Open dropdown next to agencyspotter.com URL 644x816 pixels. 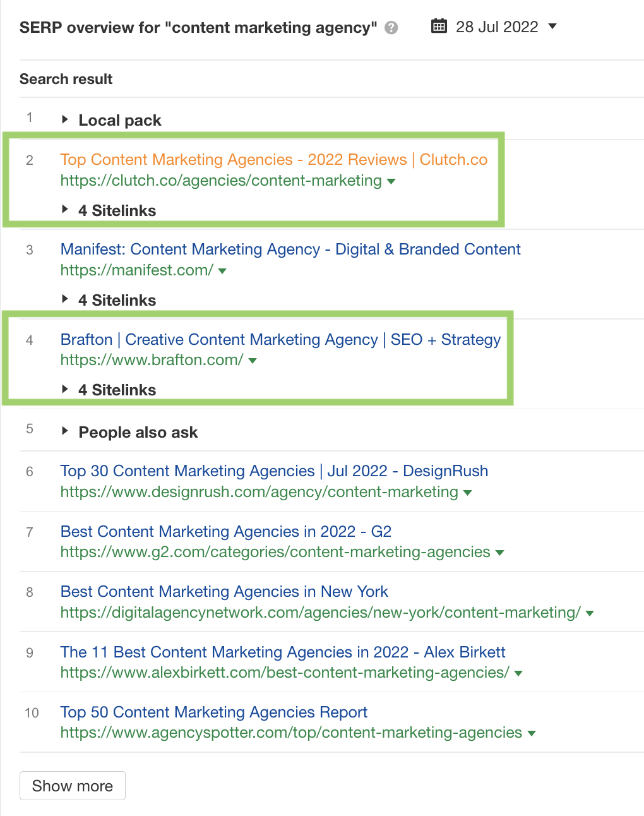point(532,734)
